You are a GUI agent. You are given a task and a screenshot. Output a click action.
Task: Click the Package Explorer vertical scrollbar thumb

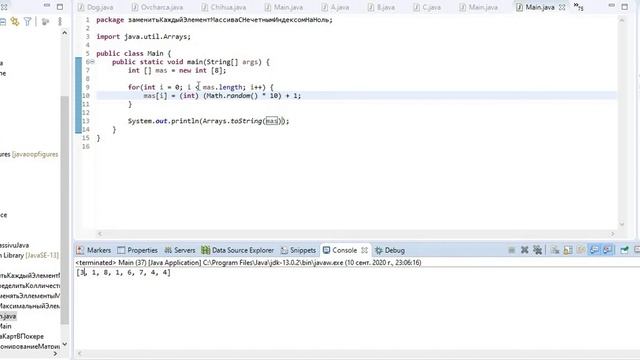64,210
